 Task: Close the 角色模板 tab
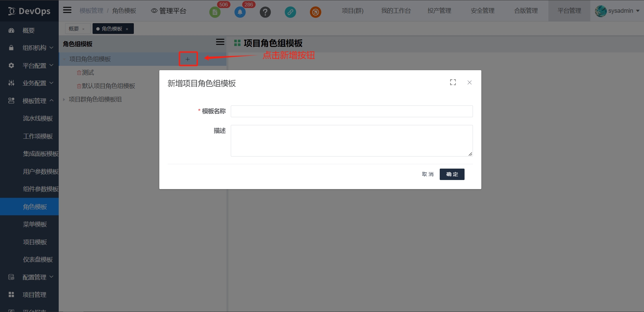127,29
